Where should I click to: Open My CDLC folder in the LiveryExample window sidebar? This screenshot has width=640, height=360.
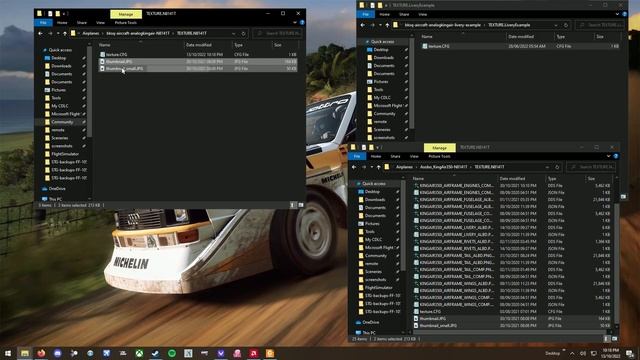click(x=382, y=98)
